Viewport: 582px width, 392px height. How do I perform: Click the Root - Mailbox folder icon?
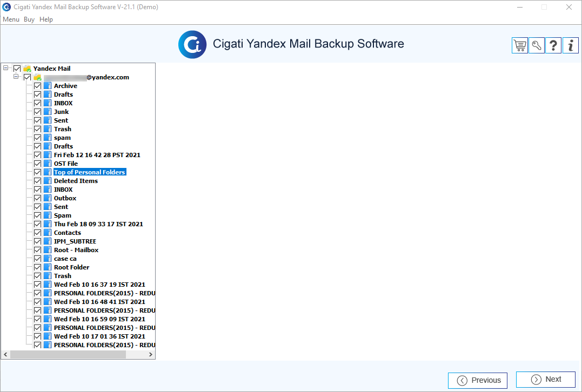(x=48, y=250)
